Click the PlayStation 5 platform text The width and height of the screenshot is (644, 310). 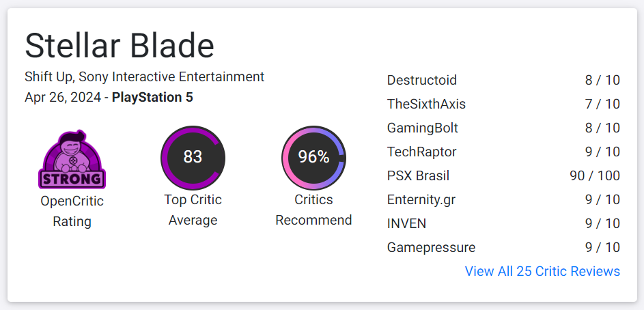[x=152, y=97]
